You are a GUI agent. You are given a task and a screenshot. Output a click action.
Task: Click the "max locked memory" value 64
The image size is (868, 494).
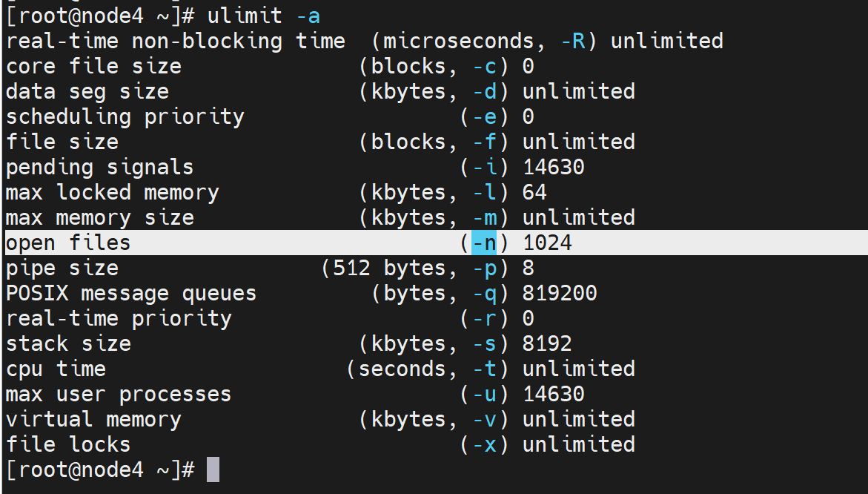click(x=534, y=192)
